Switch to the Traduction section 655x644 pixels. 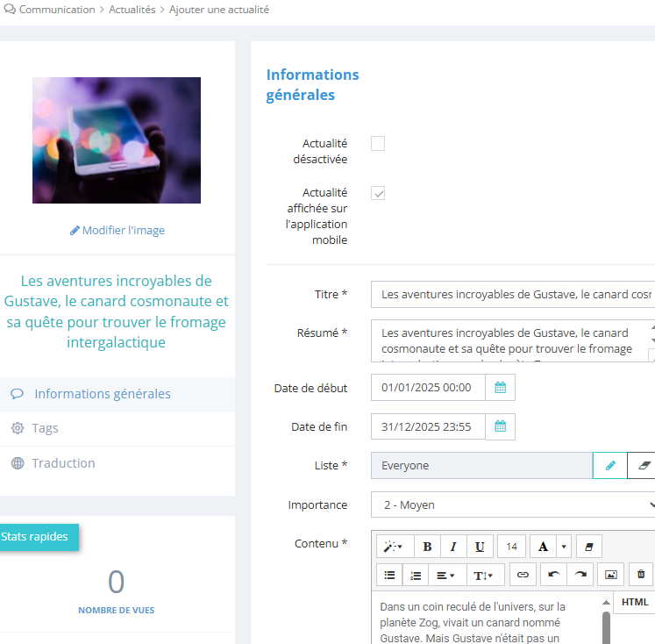pyautogui.click(x=63, y=463)
